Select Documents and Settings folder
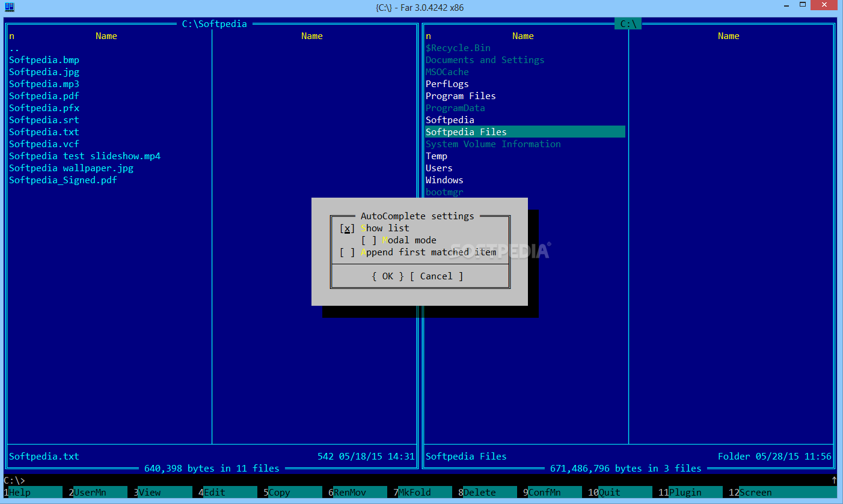Image resolution: width=843 pixels, height=504 pixels. click(485, 60)
